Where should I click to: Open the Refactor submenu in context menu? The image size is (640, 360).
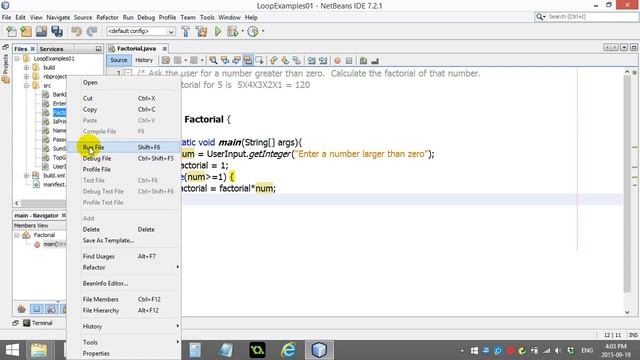point(123,267)
